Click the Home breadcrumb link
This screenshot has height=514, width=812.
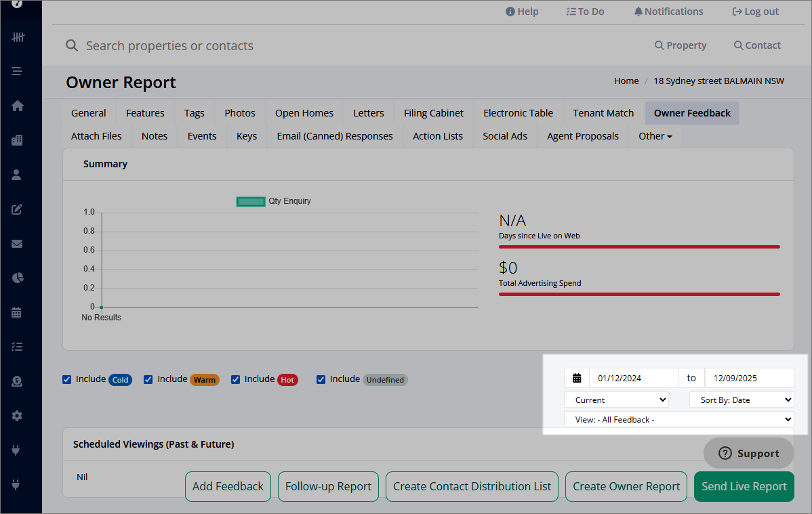tap(626, 81)
